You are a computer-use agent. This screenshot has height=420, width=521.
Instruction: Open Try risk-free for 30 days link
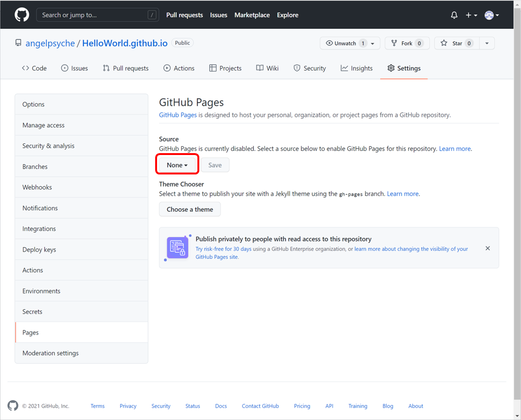(223, 249)
